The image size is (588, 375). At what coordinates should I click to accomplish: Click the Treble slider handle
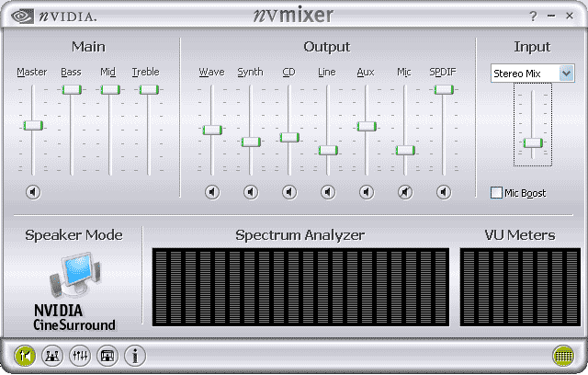148,89
